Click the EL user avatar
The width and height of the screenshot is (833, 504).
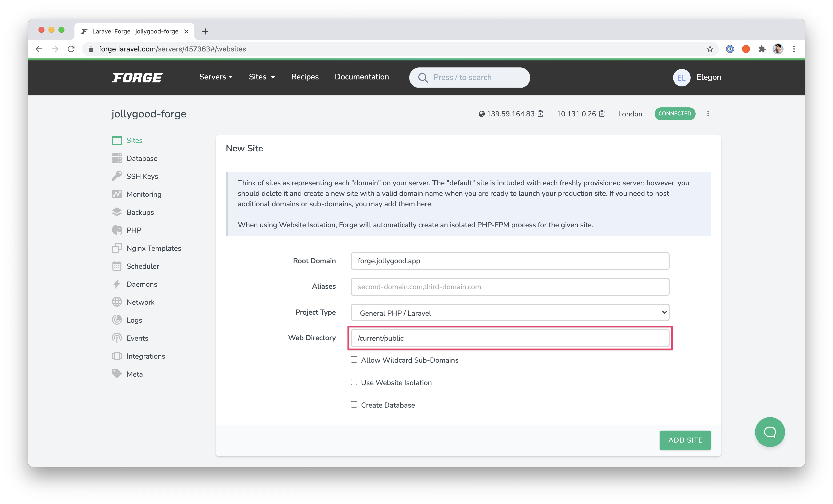pos(681,77)
